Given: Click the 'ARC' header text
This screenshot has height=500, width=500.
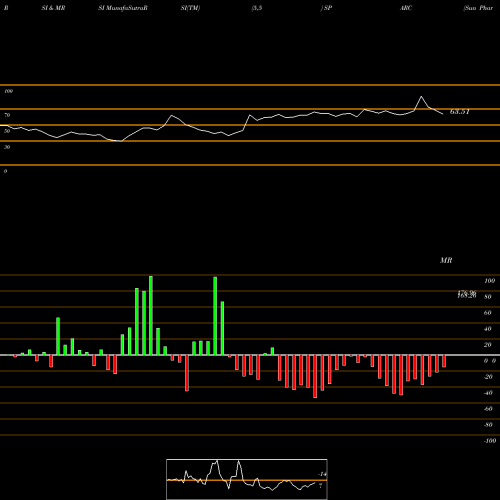Looking at the screenshot, I should (x=406, y=8).
